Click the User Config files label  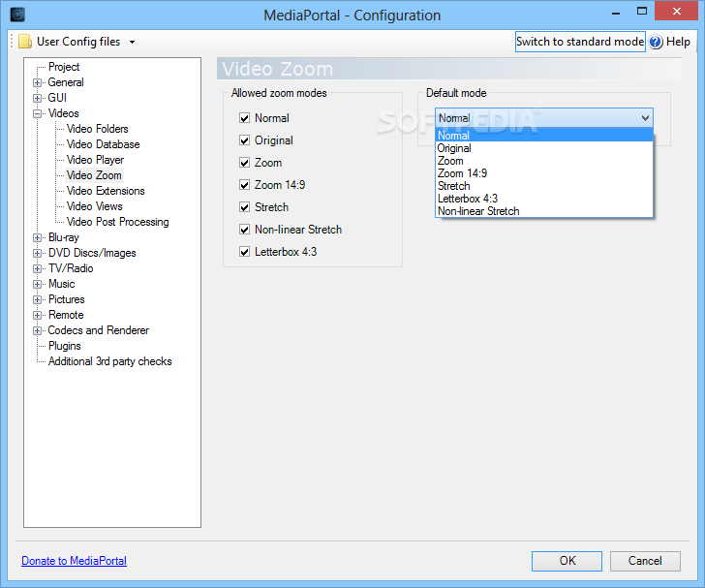pos(78,42)
